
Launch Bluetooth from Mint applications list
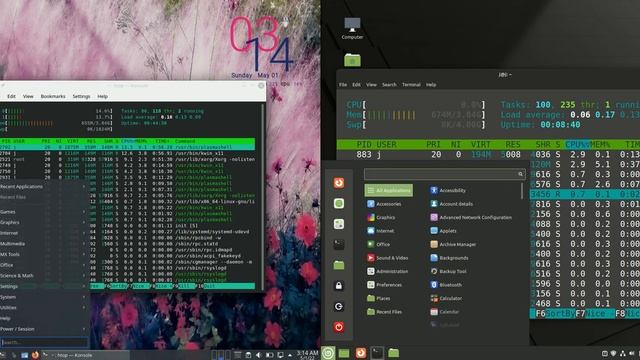[446, 284]
